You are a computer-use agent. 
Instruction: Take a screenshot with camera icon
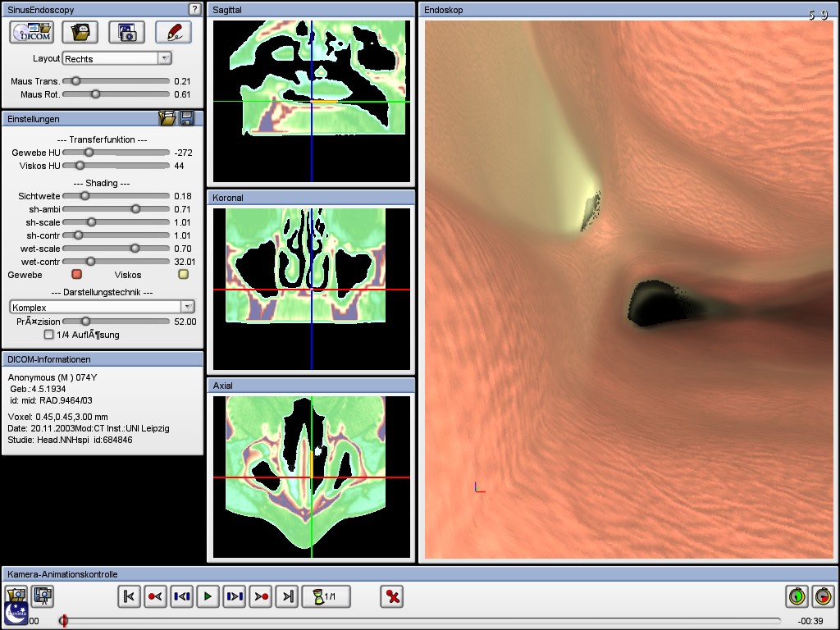126,32
